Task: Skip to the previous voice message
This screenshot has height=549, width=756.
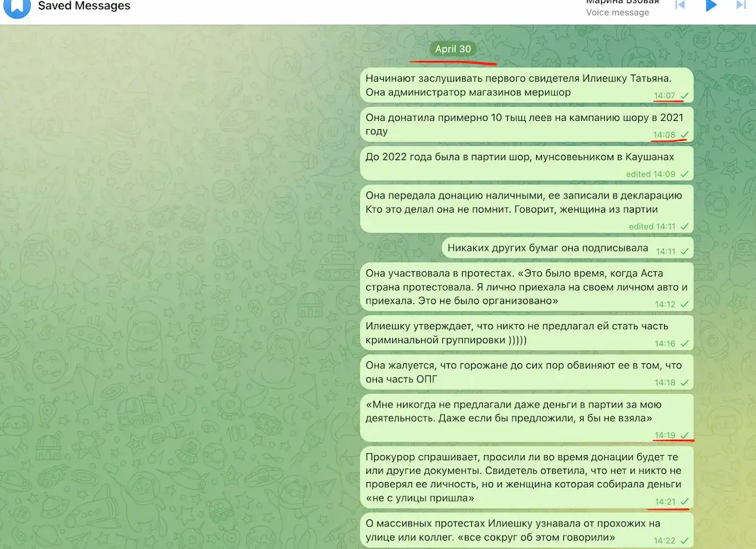Action: click(680, 5)
